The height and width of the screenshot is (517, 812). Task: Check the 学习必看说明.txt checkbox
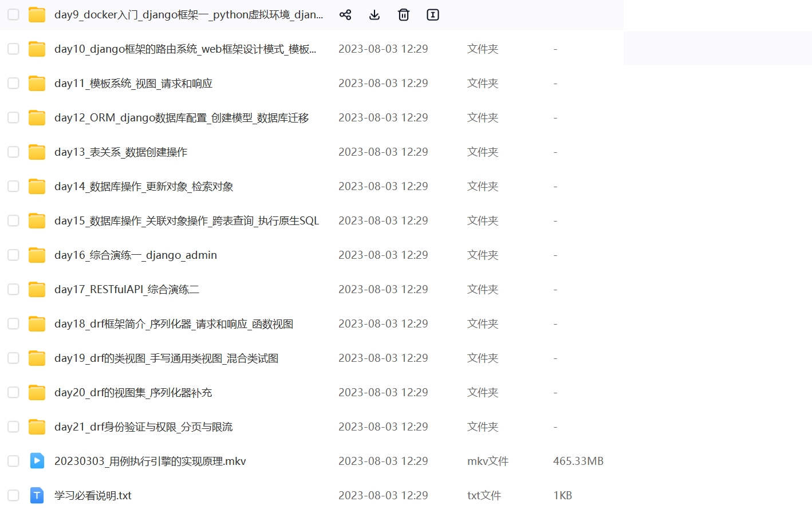coord(13,495)
